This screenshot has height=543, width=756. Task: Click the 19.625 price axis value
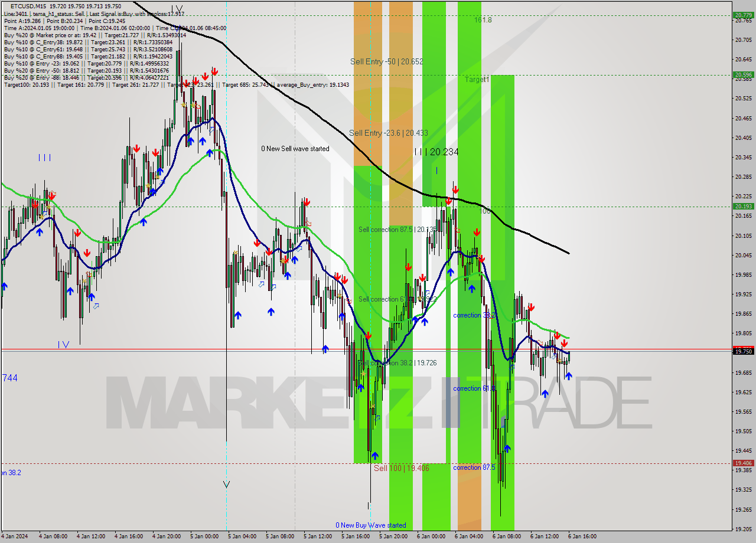744,392
